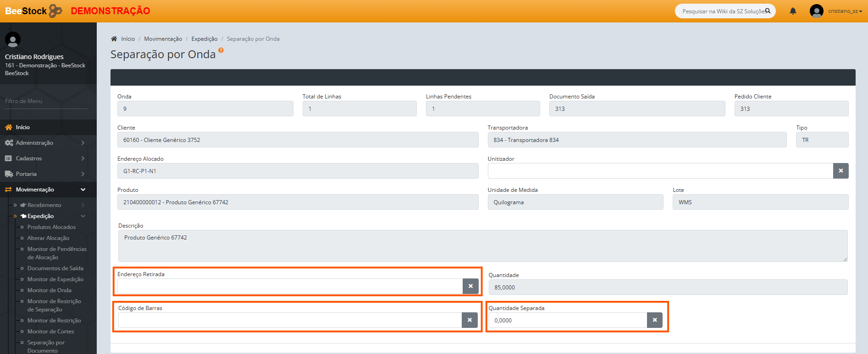Click the home icon in the breadcrumb
868x354 pixels.
114,39
